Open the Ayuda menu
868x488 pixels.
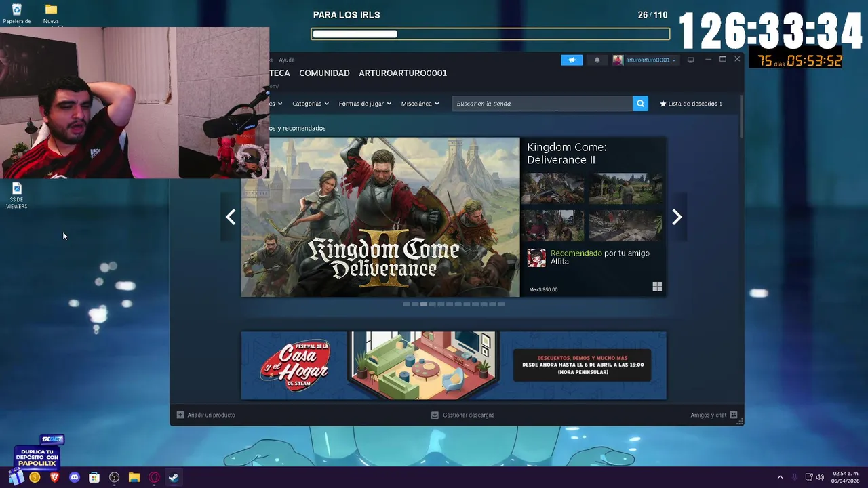pyautogui.click(x=287, y=60)
